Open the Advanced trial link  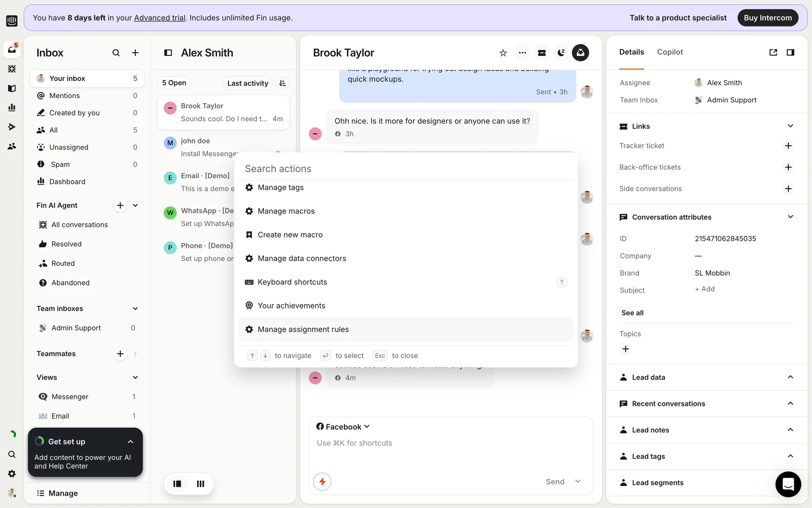tap(159, 18)
